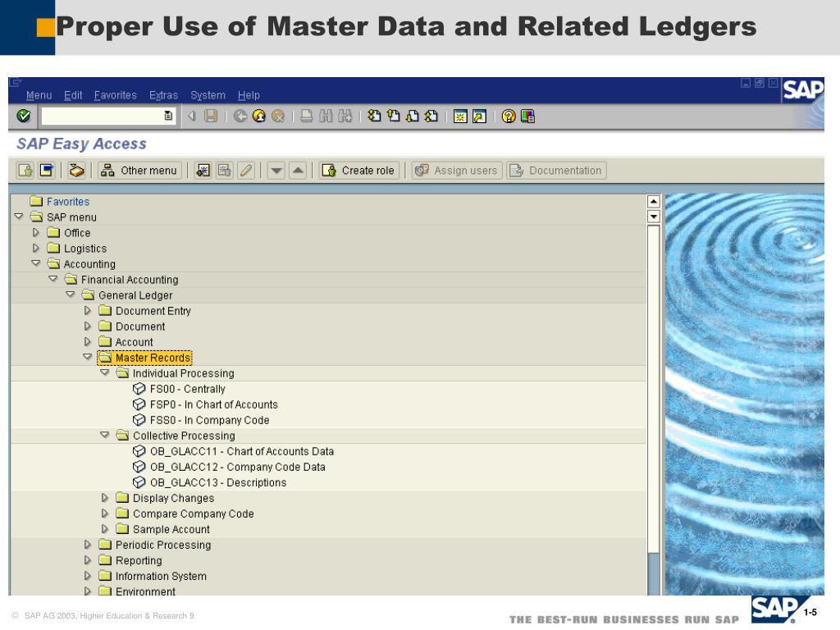This screenshot has height=630, width=840.
Task: Expand the Document Entry folder
Action: coord(87,310)
